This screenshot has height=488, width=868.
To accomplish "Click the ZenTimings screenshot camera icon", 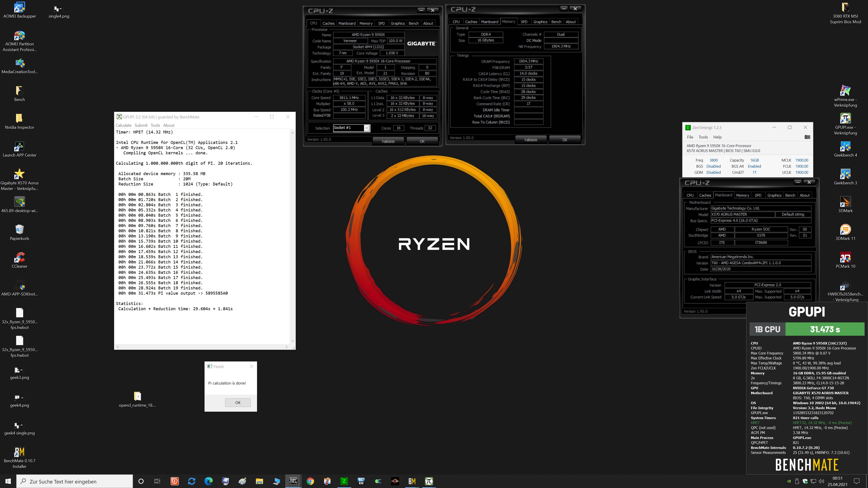I will pyautogui.click(x=807, y=137).
